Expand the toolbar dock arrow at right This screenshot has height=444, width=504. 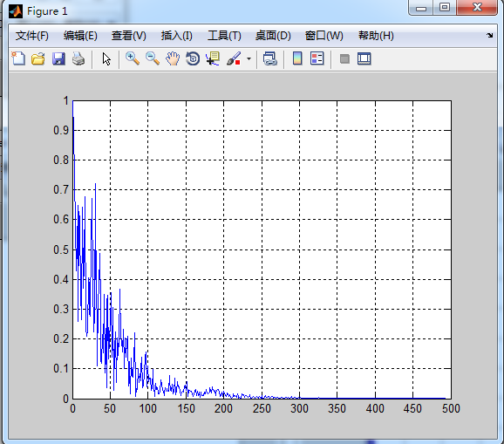(x=489, y=36)
